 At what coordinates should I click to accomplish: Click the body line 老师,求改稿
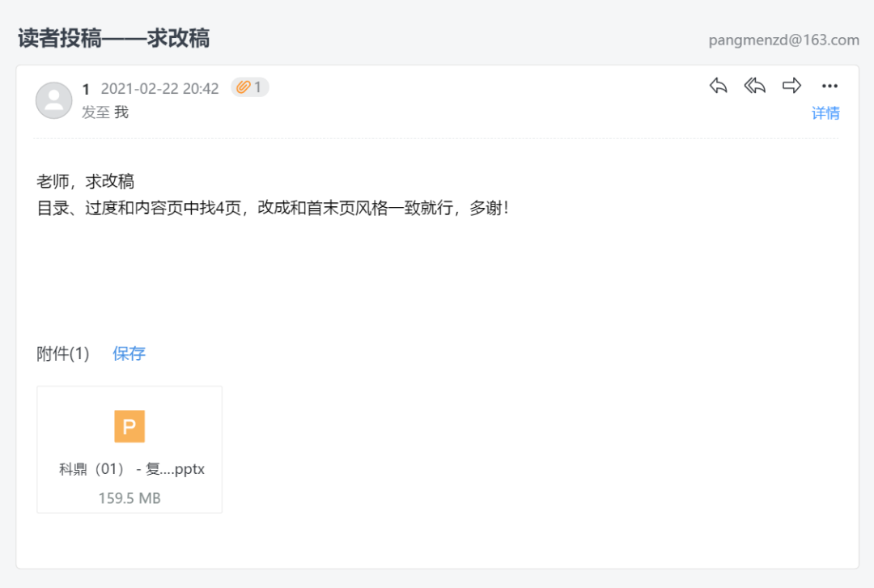click(x=85, y=181)
